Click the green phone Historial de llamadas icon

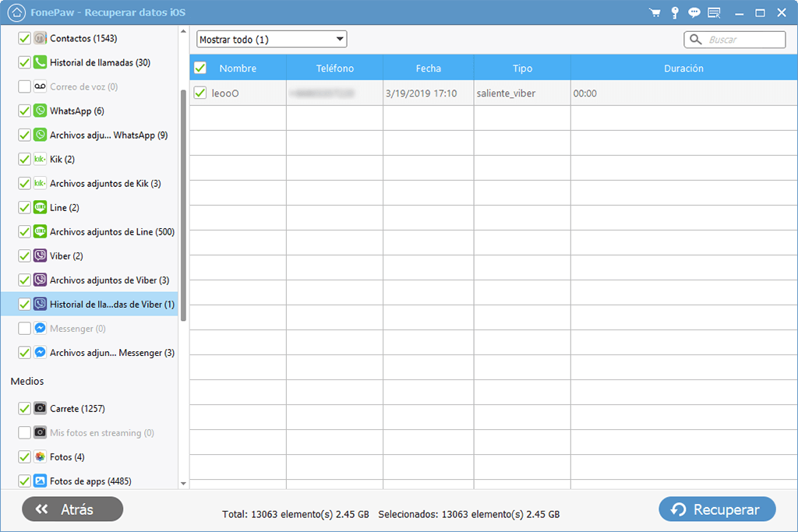[41, 62]
